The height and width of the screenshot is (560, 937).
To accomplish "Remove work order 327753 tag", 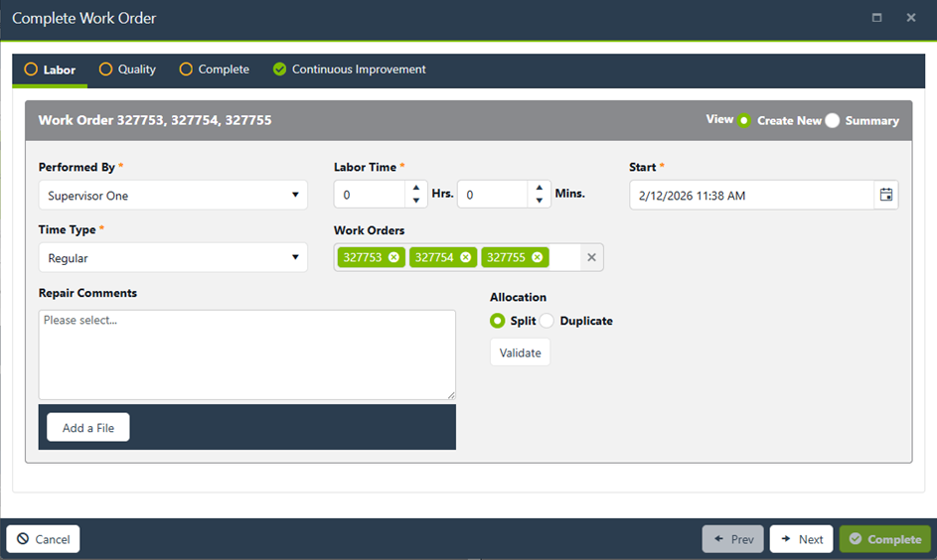I will [x=394, y=257].
